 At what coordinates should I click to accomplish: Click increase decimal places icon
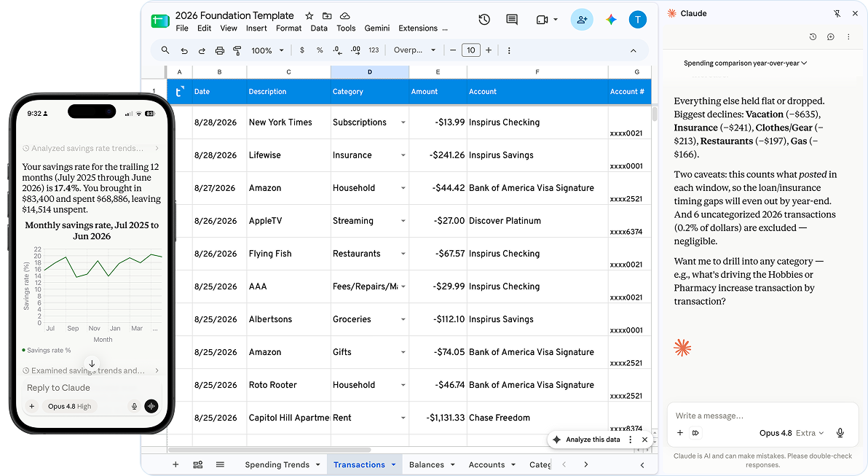[x=355, y=50]
